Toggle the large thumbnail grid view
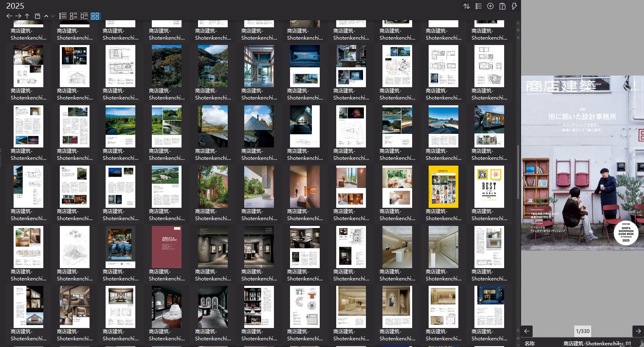644x347 pixels. [x=95, y=16]
